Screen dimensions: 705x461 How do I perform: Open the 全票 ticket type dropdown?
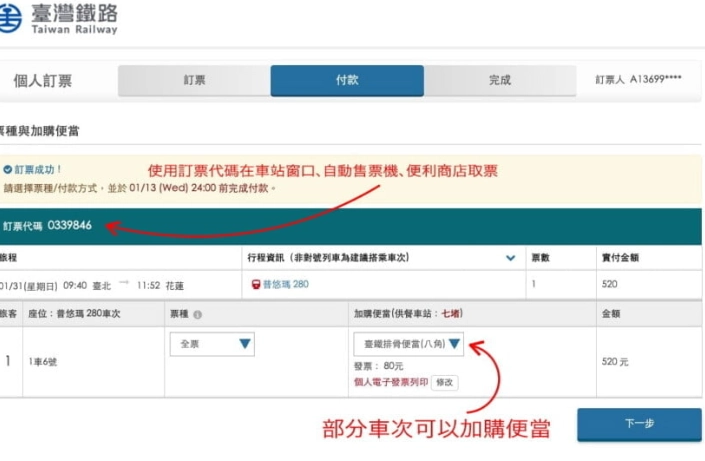[212, 344]
